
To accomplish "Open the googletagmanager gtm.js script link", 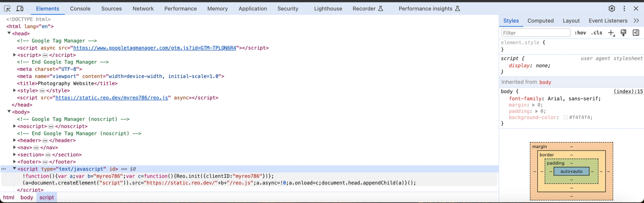I will click(x=155, y=48).
